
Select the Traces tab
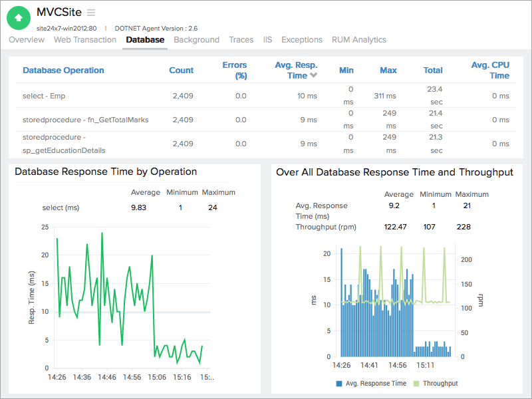click(241, 40)
